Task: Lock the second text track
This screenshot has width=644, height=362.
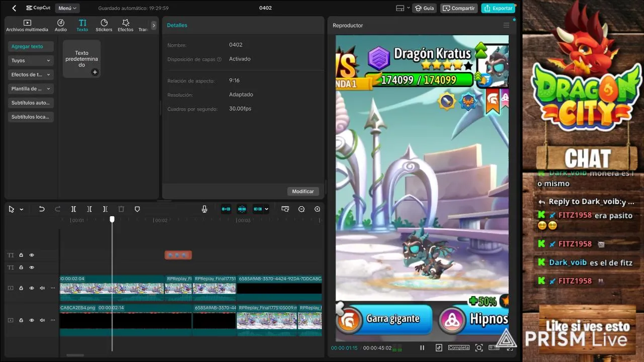Action: pyautogui.click(x=21, y=267)
